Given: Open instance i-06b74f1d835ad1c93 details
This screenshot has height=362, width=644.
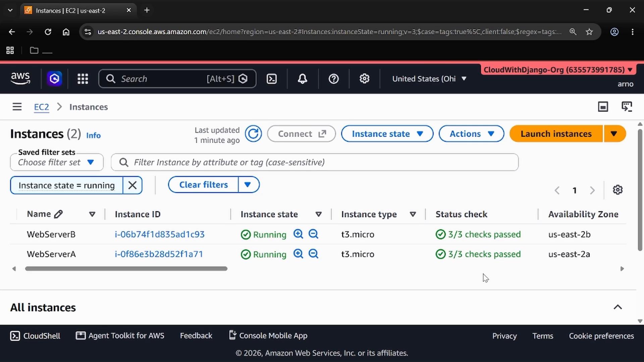Looking at the screenshot, I should coord(160,234).
